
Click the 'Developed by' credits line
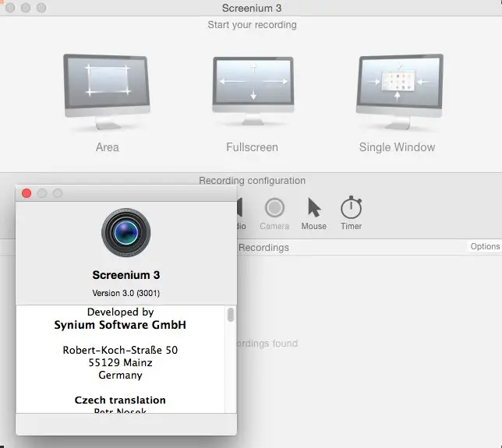point(120,312)
